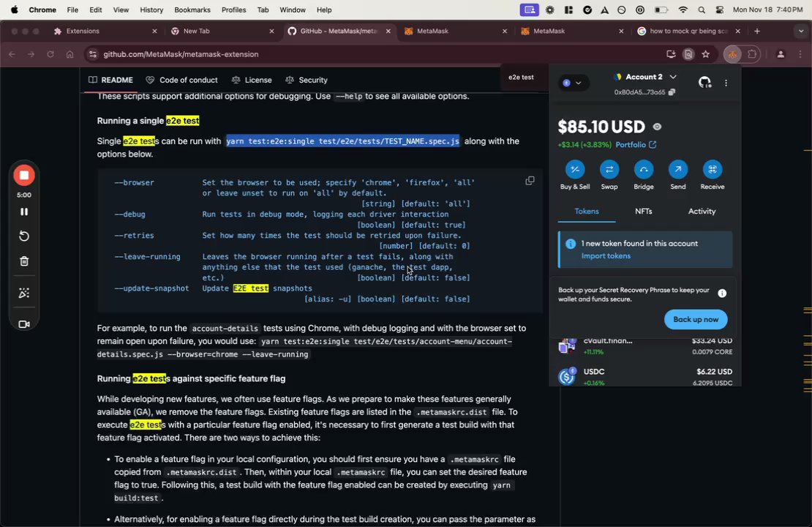Image resolution: width=812 pixels, height=527 pixels.
Task: Restart the recording with the circular arrow icon
Action: click(24, 236)
